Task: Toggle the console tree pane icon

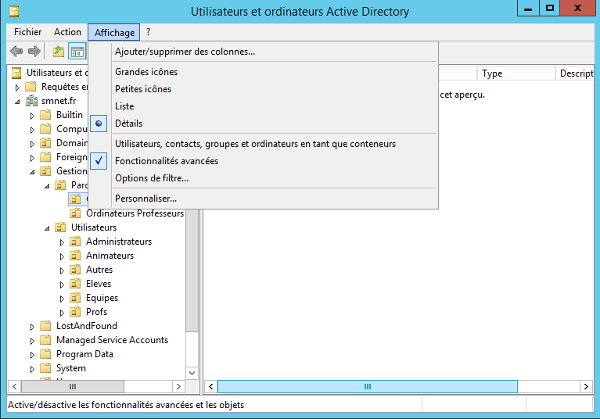Action: (77, 51)
